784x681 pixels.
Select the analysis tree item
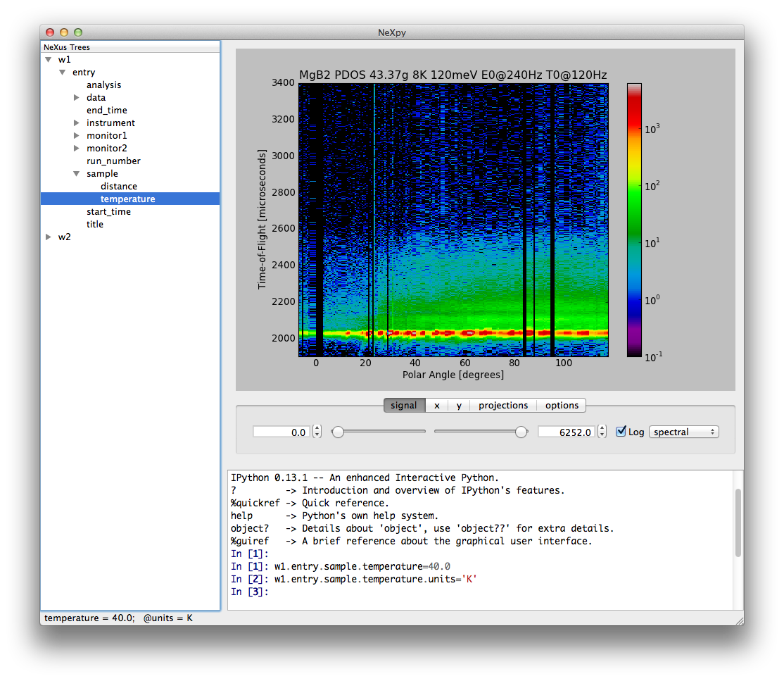pos(103,85)
